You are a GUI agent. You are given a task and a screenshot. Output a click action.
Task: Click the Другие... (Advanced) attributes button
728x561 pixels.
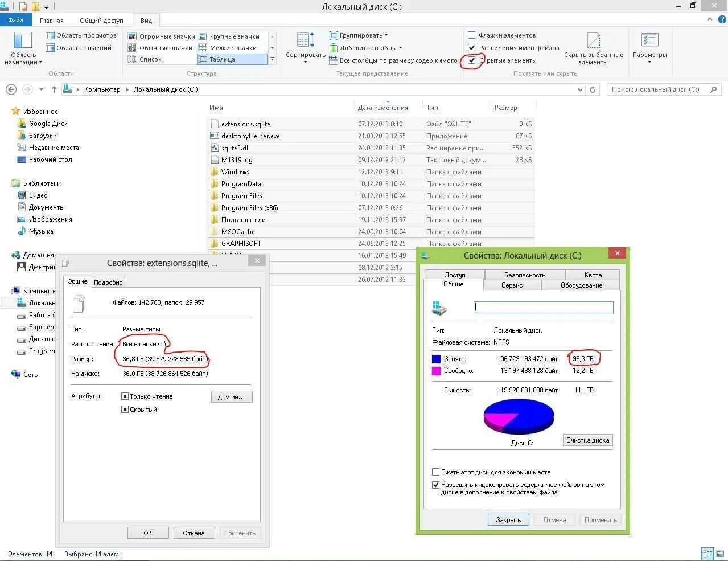tap(232, 397)
